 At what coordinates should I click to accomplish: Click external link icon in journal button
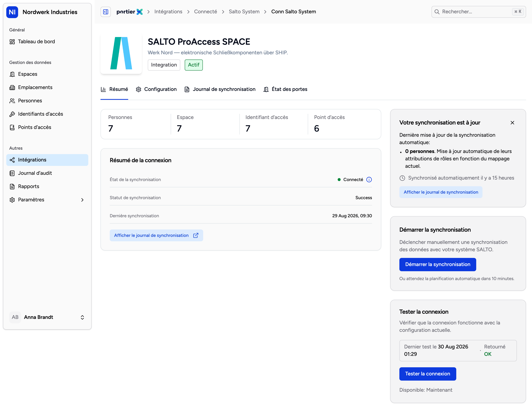[x=196, y=236]
